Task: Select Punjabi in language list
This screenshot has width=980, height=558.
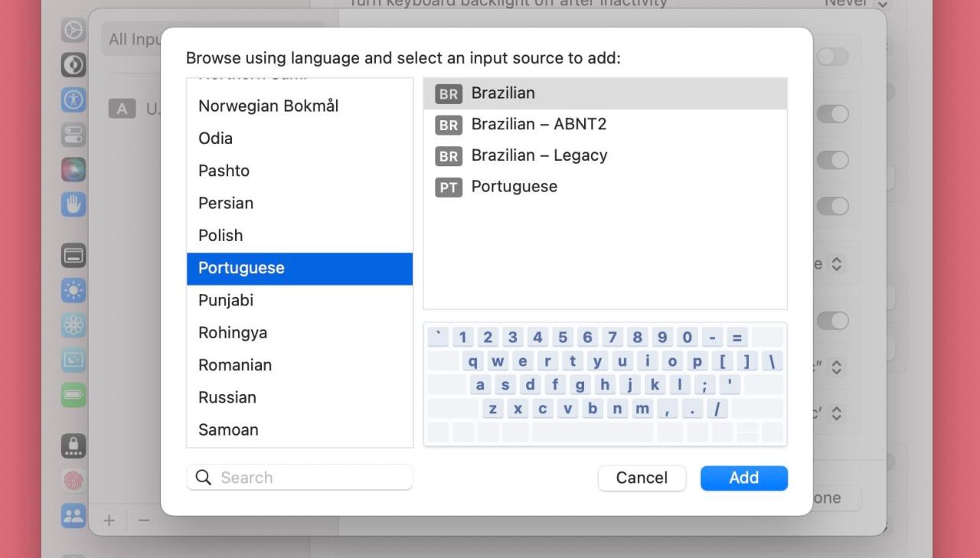Action: [x=299, y=301]
